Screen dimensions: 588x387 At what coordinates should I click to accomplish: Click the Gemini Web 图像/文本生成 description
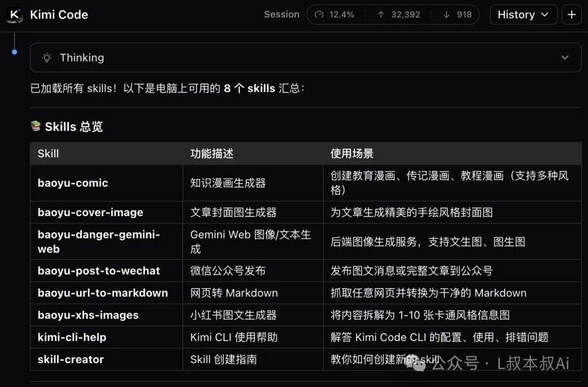(250, 242)
